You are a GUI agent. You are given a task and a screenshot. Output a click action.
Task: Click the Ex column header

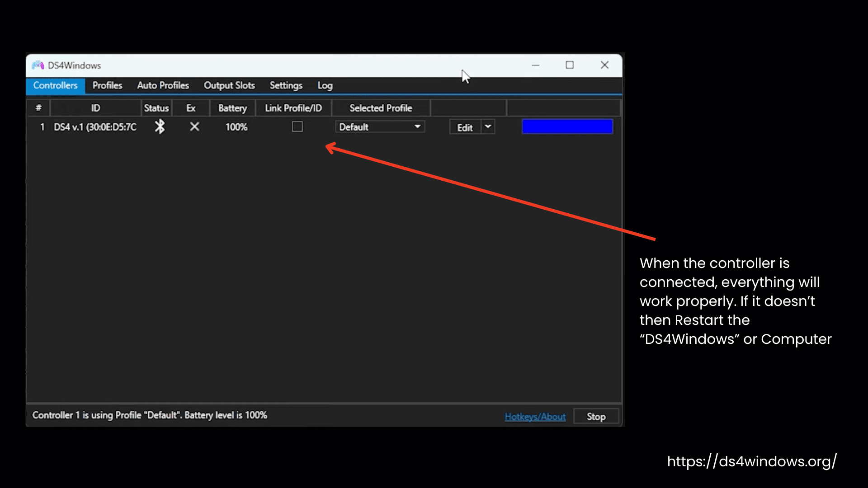click(x=191, y=108)
